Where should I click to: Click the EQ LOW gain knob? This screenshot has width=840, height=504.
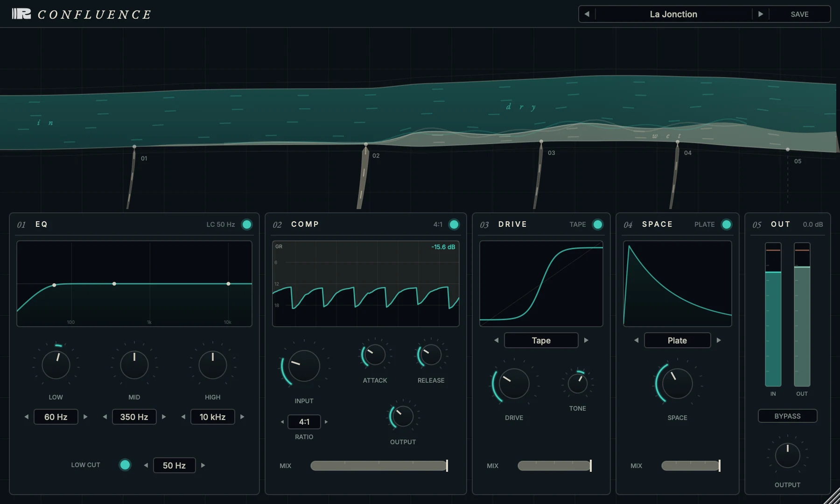(x=56, y=364)
